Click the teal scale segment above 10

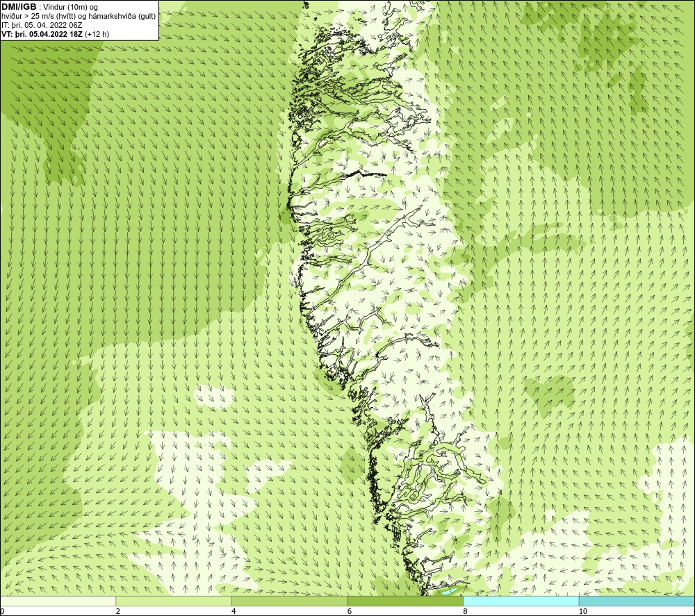tap(637, 601)
